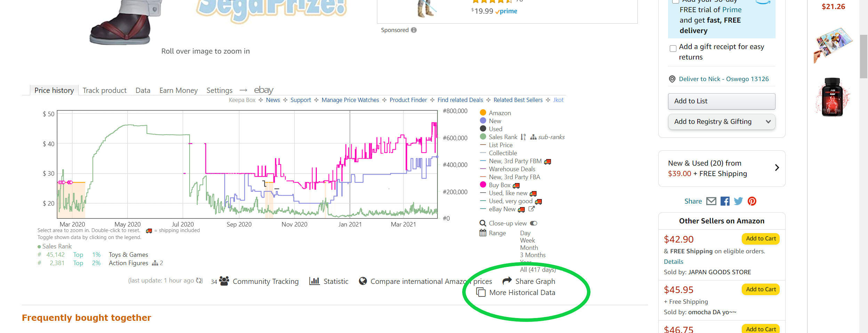Open Product Finder link
Viewport: 868px width, 333px height.
tap(408, 100)
